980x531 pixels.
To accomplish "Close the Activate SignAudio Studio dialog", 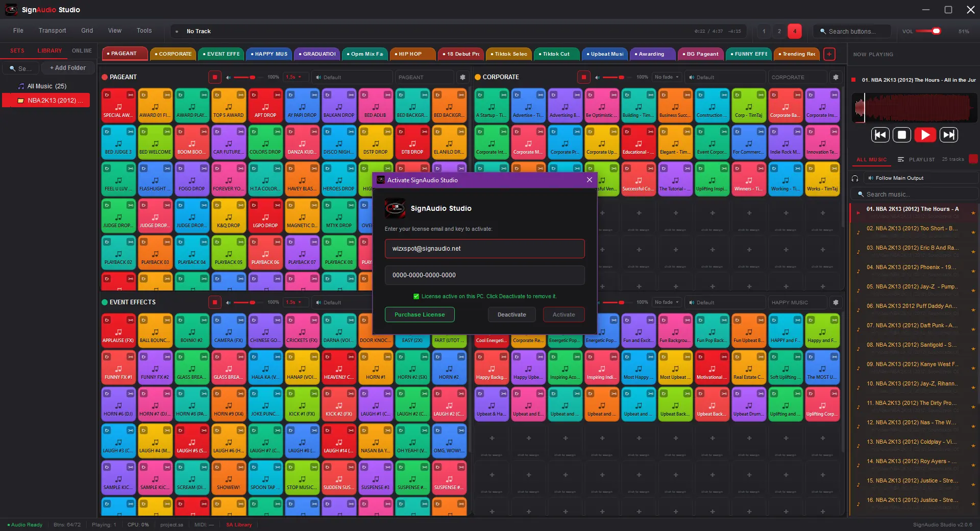I will click(590, 180).
